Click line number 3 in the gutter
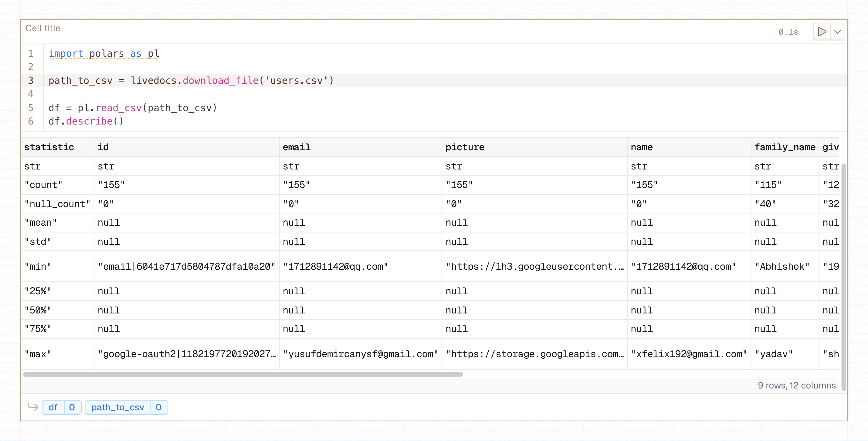868x441 pixels. pyautogui.click(x=31, y=80)
